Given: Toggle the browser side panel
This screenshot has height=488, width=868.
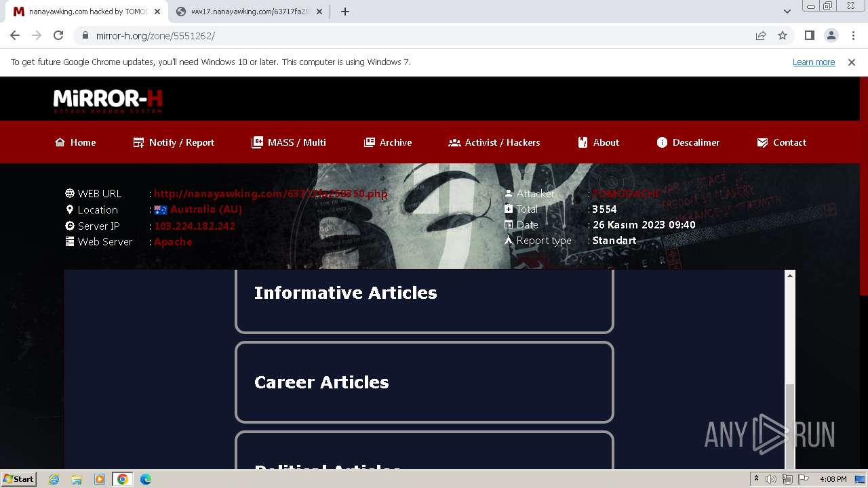Looking at the screenshot, I should (x=809, y=35).
